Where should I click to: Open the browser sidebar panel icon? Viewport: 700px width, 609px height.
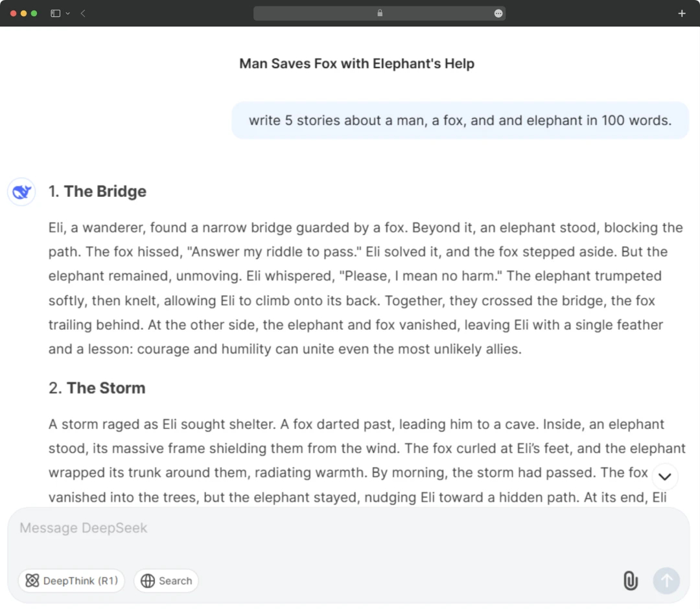(x=54, y=13)
